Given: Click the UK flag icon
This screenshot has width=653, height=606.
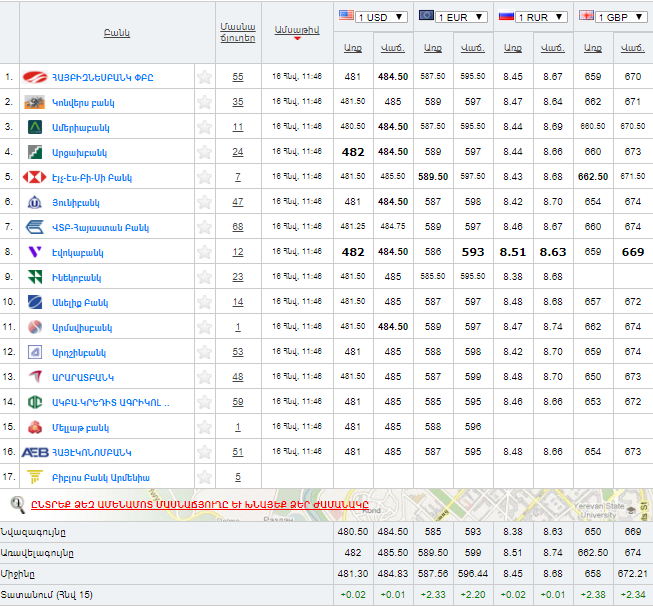Looking at the screenshot, I should (586, 16).
